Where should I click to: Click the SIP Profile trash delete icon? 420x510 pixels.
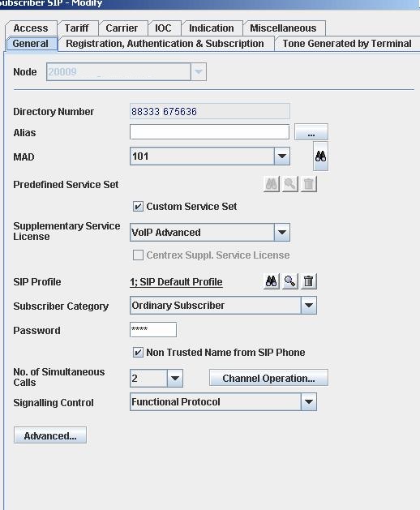pyautogui.click(x=308, y=281)
